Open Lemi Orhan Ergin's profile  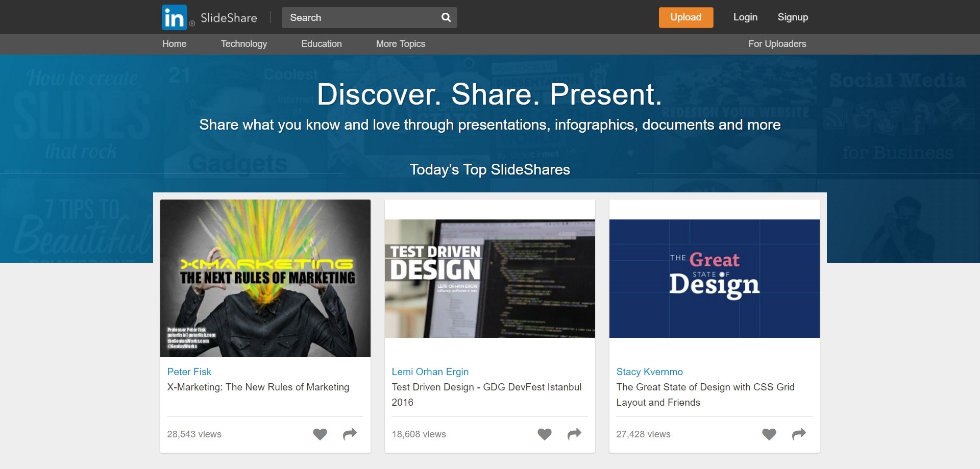(x=430, y=372)
